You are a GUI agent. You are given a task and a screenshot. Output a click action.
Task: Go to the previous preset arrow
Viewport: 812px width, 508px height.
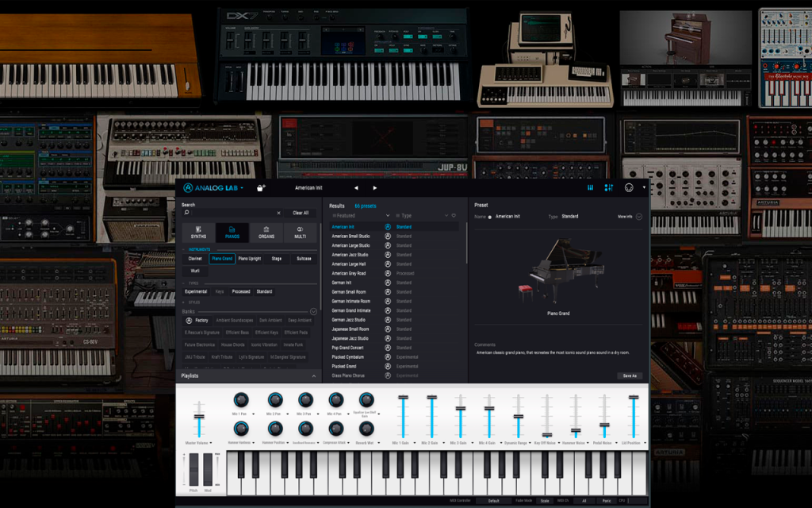pos(356,187)
